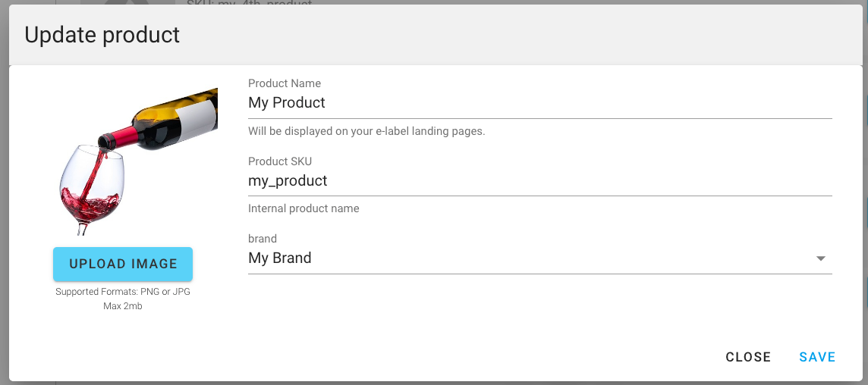Screen dimensions: 868x385
Task: Click the e-label landing pages hint text
Action: [x=366, y=131]
